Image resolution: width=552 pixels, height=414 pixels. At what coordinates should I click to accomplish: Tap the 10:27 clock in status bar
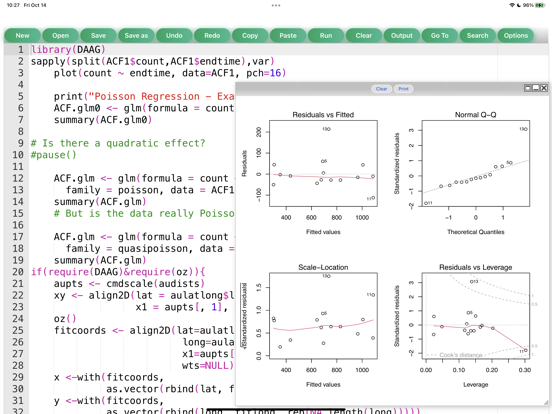[x=13, y=5]
